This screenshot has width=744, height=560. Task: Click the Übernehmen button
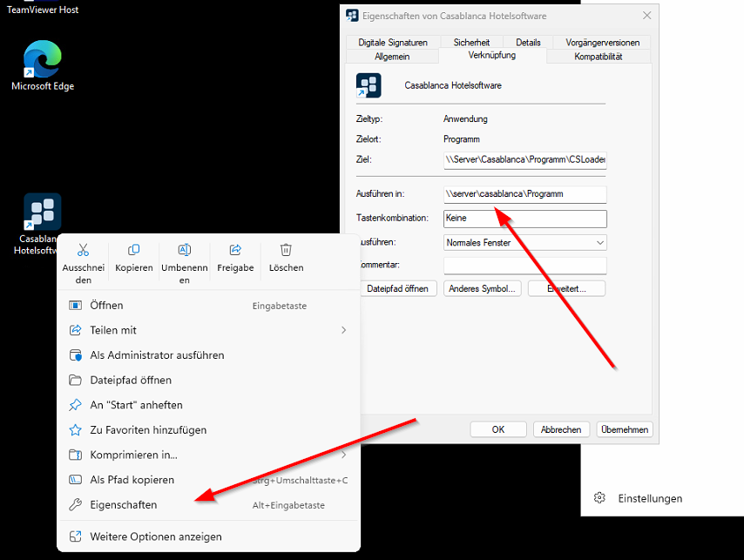coord(625,429)
